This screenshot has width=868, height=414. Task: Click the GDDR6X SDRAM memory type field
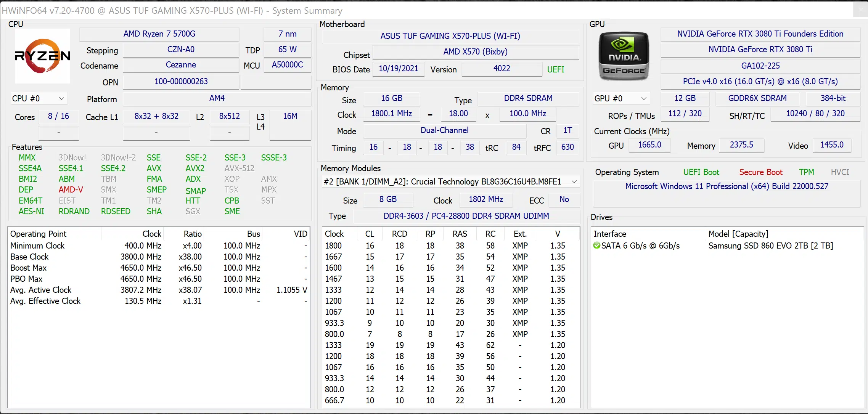click(757, 98)
